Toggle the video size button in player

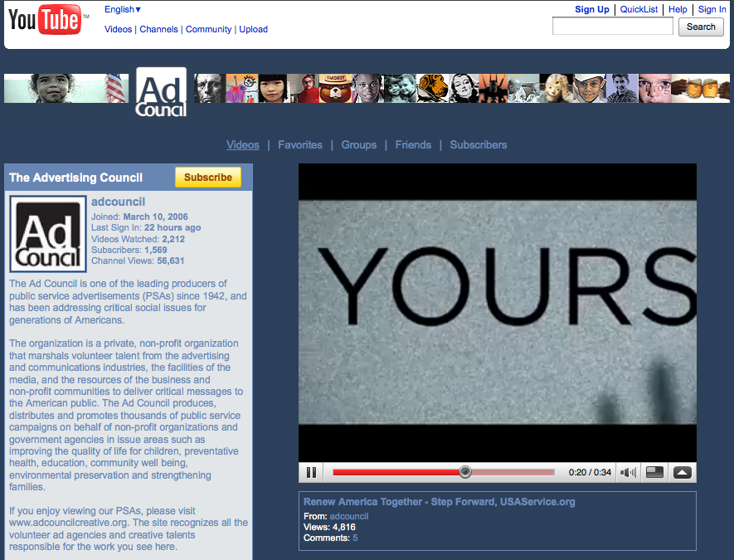pos(654,472)
